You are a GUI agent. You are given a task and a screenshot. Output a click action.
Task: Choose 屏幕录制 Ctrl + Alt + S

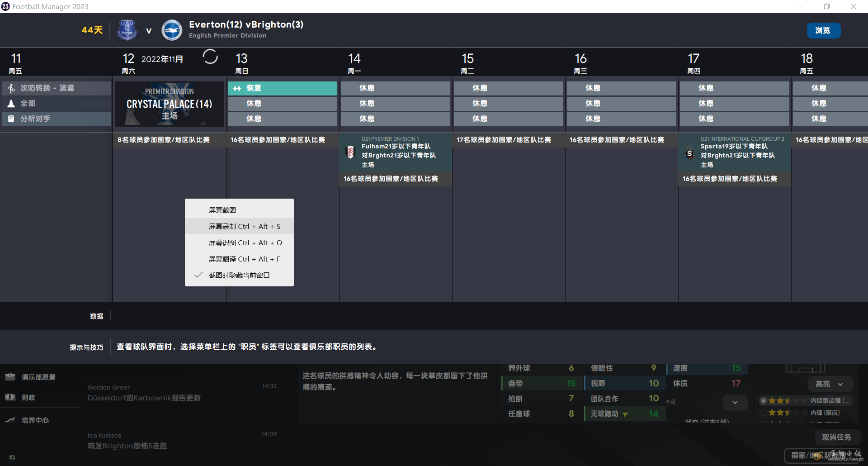point(239,226)
